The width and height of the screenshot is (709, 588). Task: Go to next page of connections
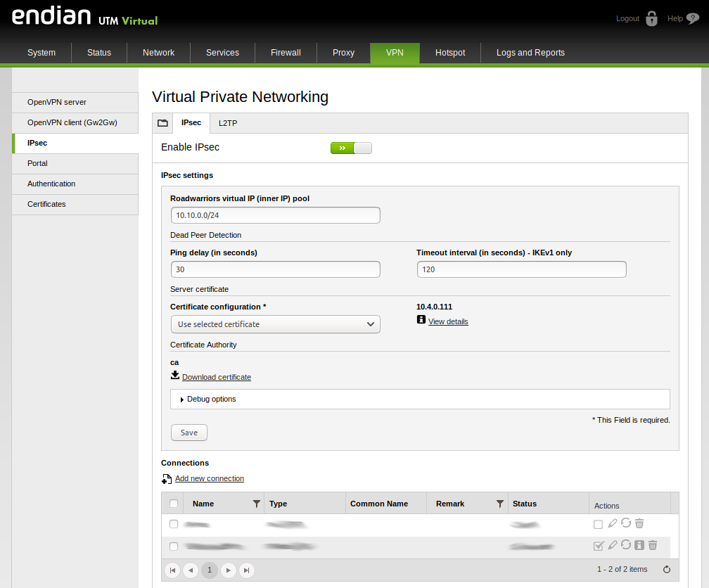(229, 570)
